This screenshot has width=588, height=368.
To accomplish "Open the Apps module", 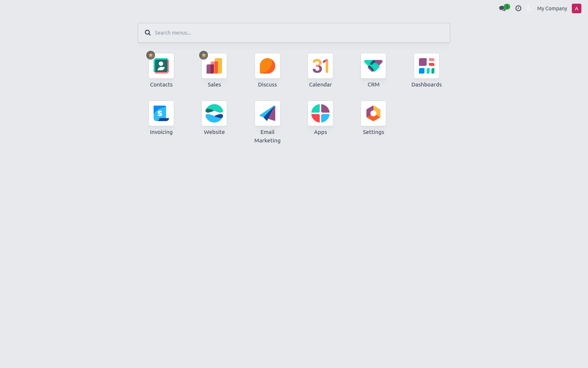I will pos(320,113).
